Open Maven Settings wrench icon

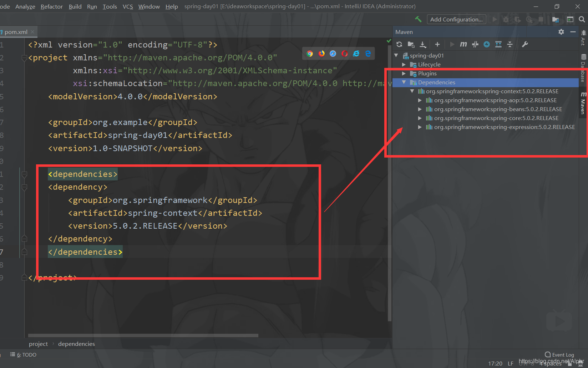[x=525, y=44]
